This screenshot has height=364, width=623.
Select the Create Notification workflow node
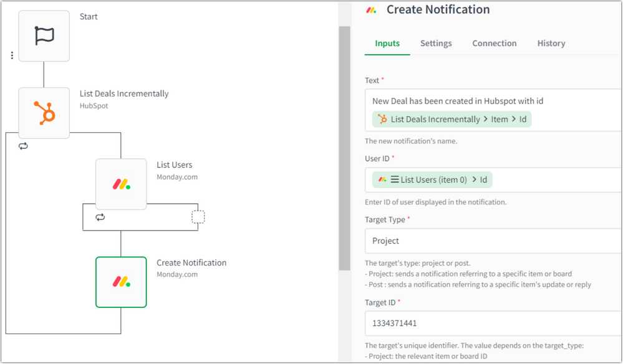(121, 282)
